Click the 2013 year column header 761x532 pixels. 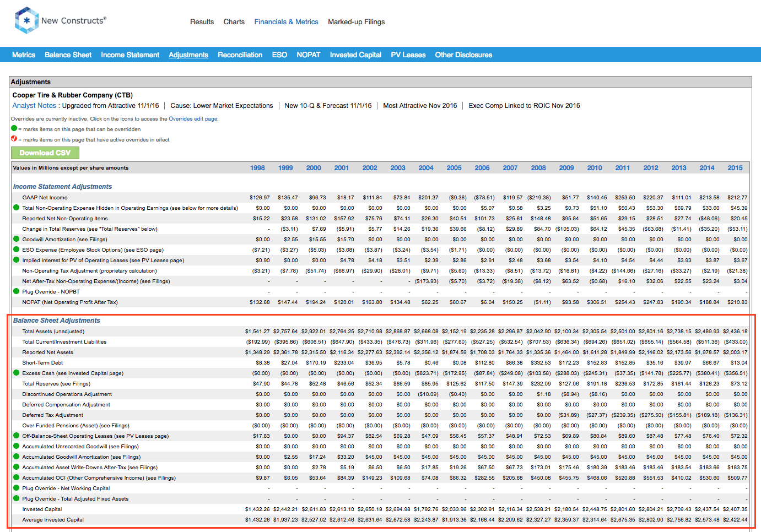(679, 168)
